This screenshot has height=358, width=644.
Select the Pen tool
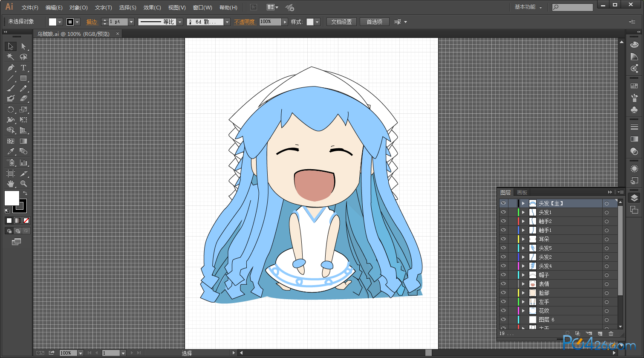pyautogui.click(x=11, y=68)
